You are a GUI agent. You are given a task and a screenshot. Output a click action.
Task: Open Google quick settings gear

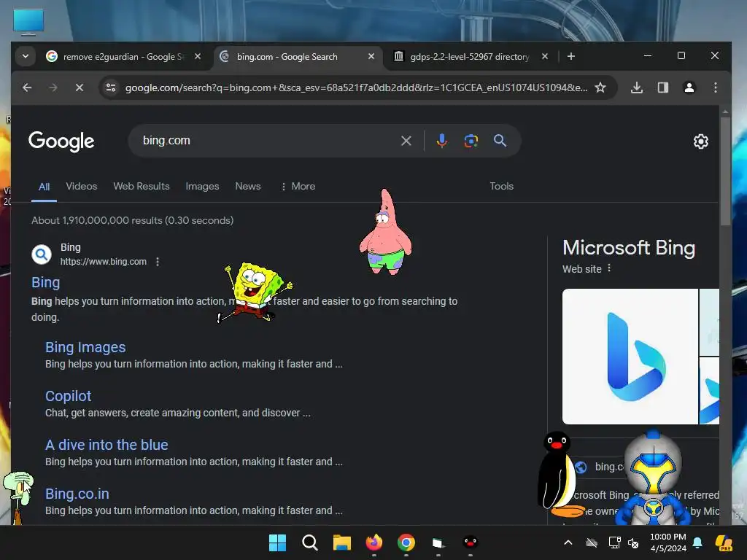[x=700, y=141]
